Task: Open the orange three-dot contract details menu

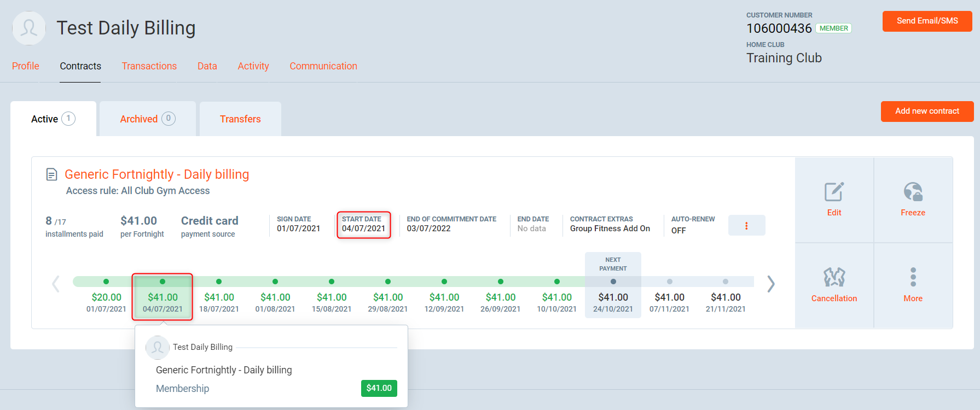Action: tap(746, 225)
